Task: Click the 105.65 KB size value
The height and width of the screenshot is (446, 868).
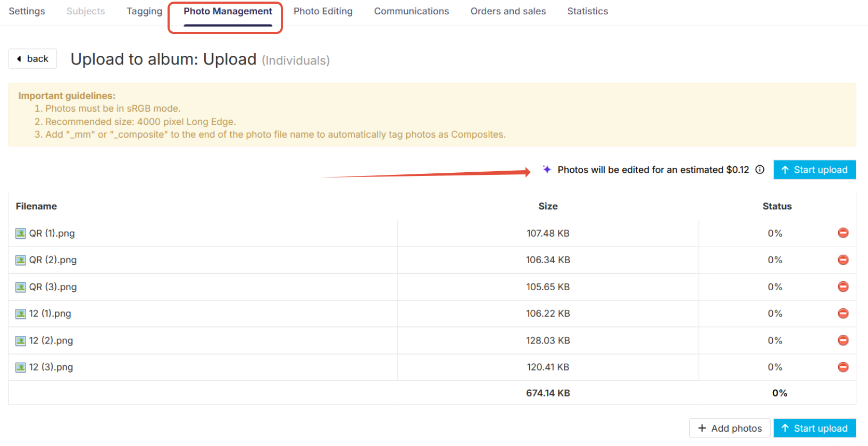Action: [548, 287]
